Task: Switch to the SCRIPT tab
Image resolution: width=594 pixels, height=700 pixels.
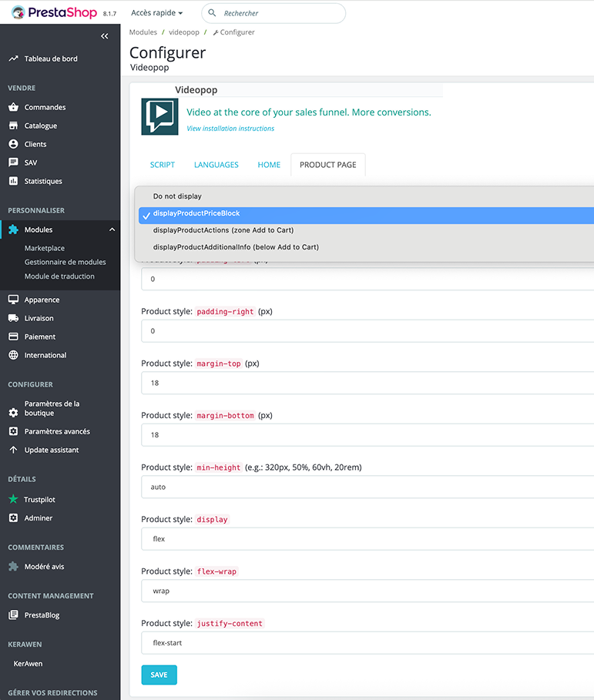Action: 162,165
